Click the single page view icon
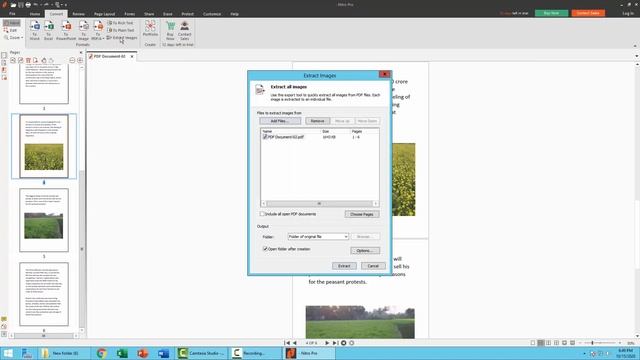 pos(533,343)
